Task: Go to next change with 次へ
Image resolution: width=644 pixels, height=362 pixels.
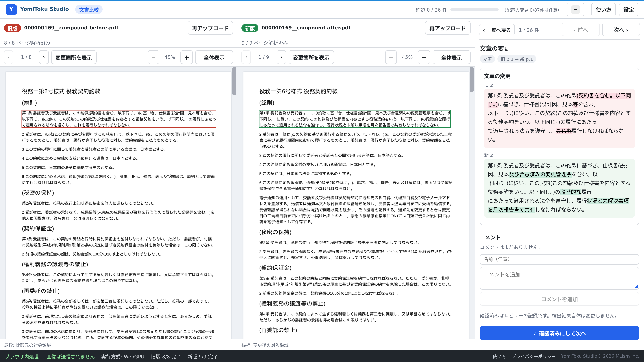Action: click(x=621, y=30)
